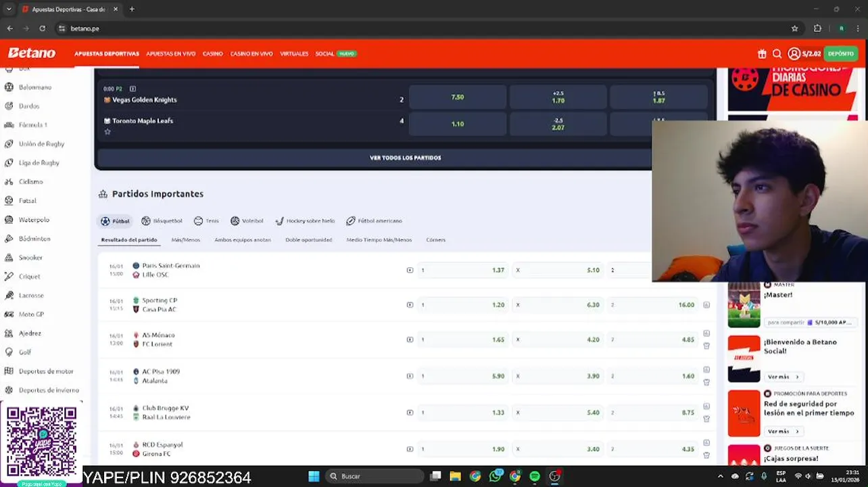Image resolution: width=868 pixels, height=487 pixels.
Task: Open the Balonmano sport icon in sidebar
Action: (x=9, y=87)
